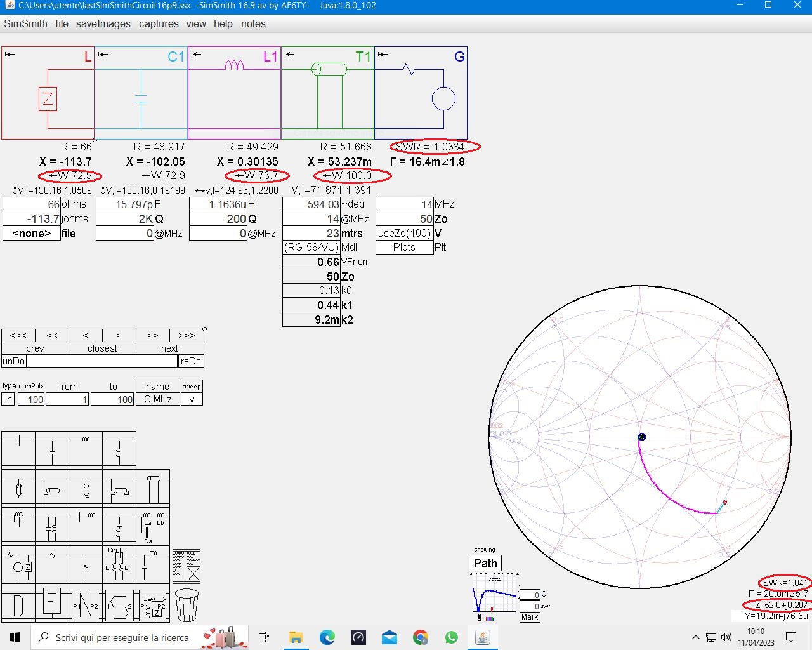Pick the D block palette icon

18,604
